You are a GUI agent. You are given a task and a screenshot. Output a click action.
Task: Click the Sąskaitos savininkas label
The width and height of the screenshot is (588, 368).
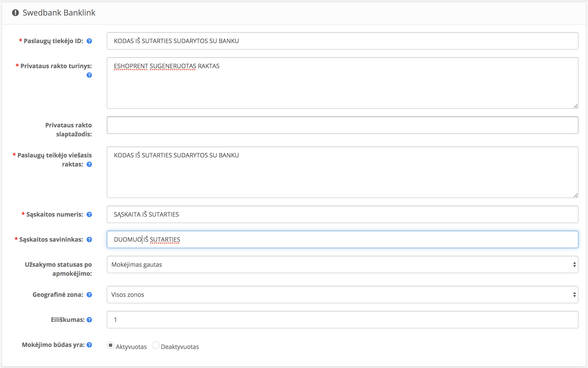coord(51,239)
